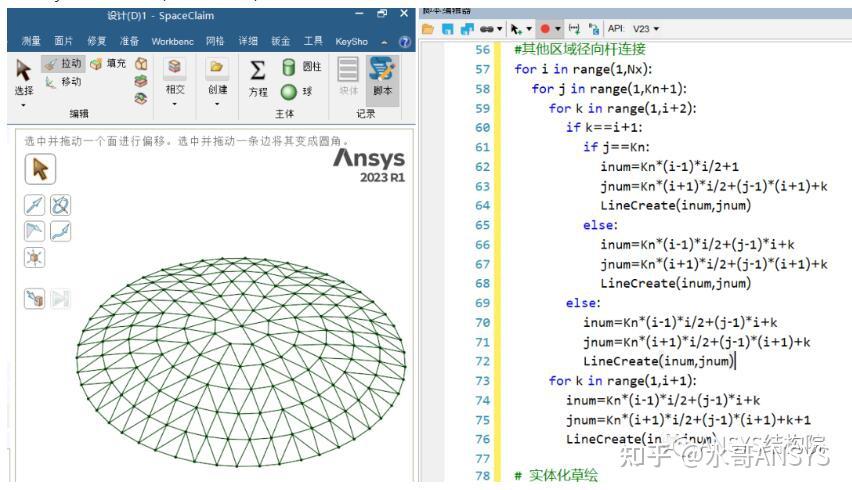852x490 pixels.
Task: Click the bracket-arrow snippet icon in script toolbar
Action: point(574,29)
